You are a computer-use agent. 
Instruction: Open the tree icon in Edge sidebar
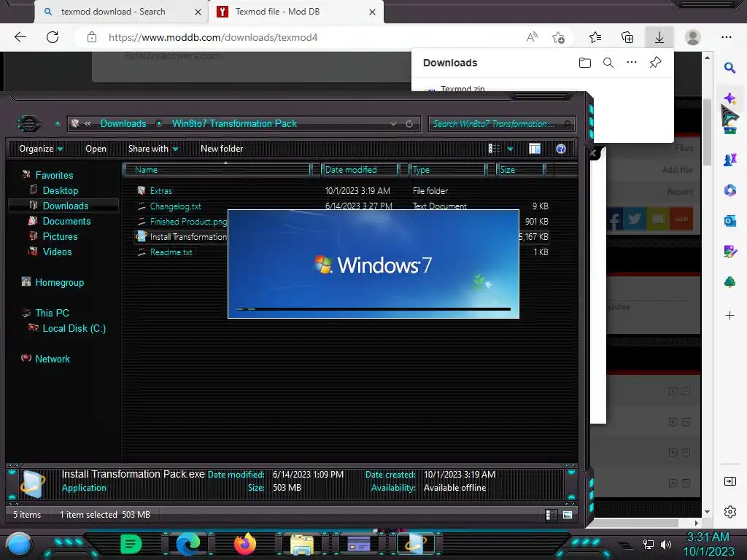[x=729, y=282]
